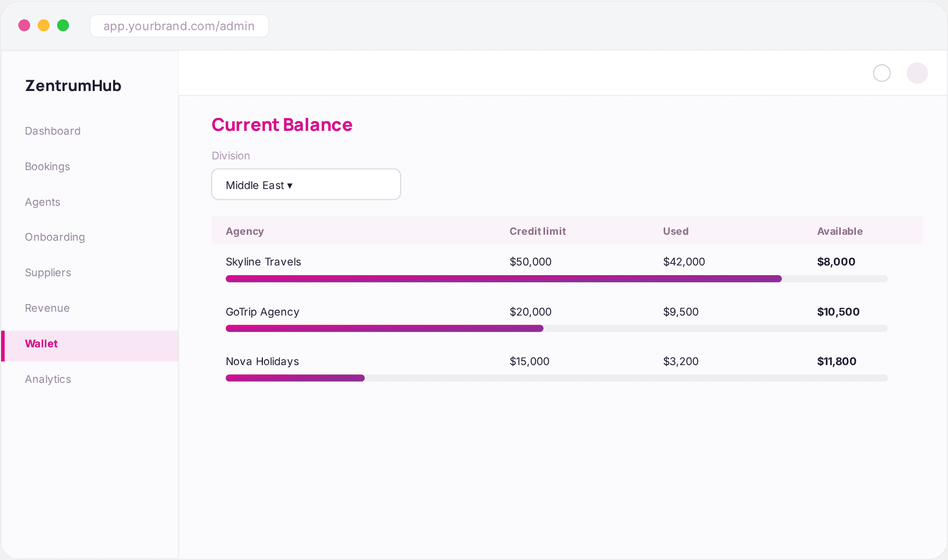
Task: Click the Available column header
Action: [x=840, y=231]
